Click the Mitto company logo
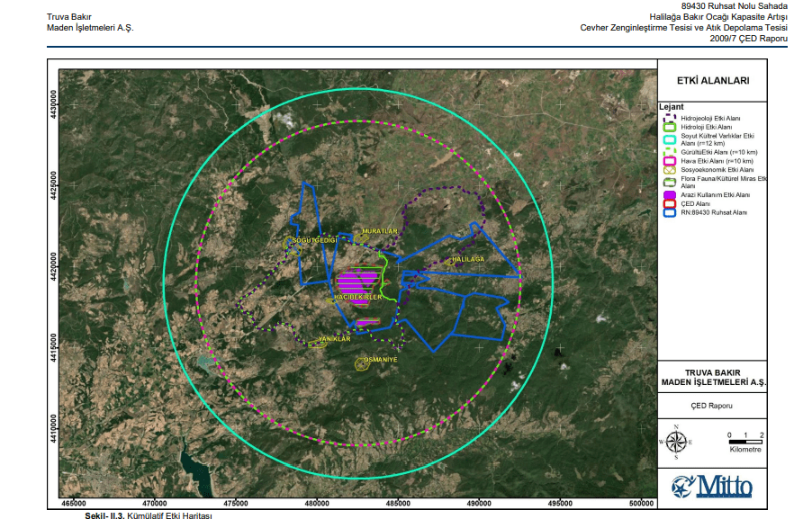The image size is (812, 519). (712, 487)
